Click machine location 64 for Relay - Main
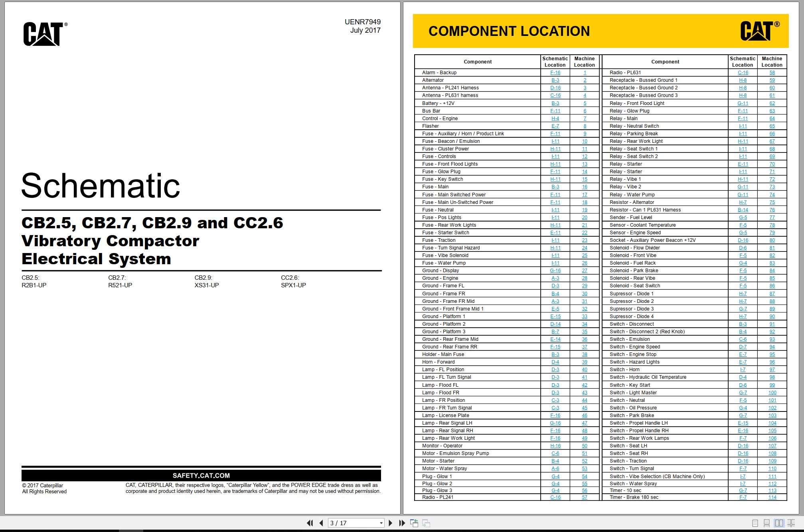 pyautogui.click(x=772, y=119)
